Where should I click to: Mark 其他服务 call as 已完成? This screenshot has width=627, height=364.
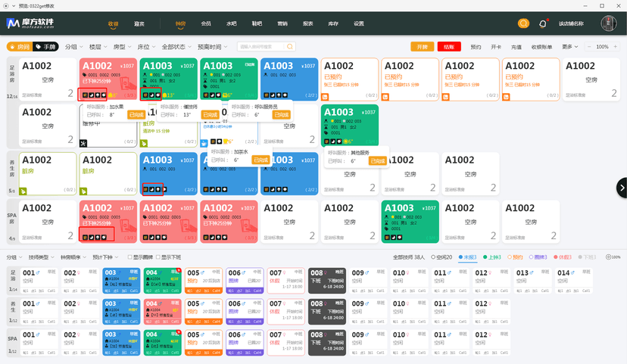(x=377, y=161)
